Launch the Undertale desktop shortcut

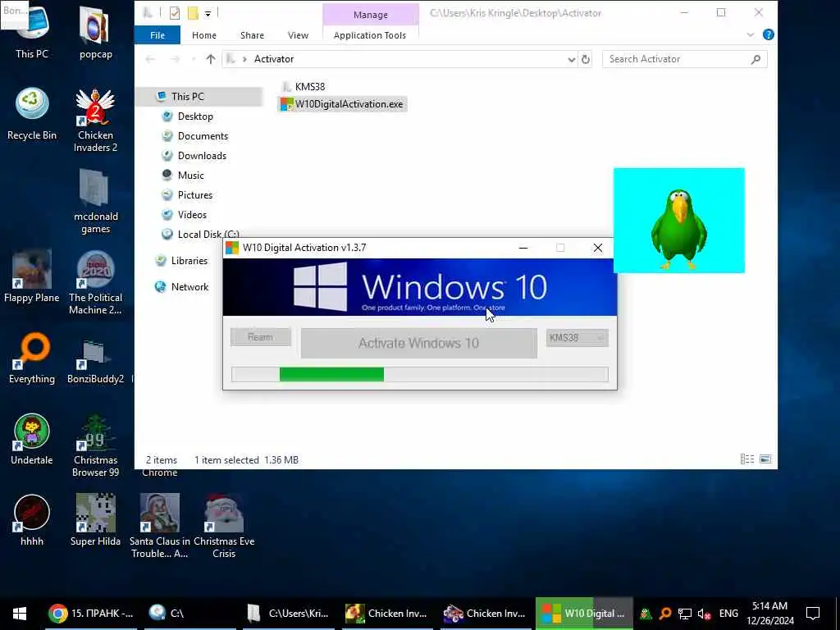[x=32, y=440]
